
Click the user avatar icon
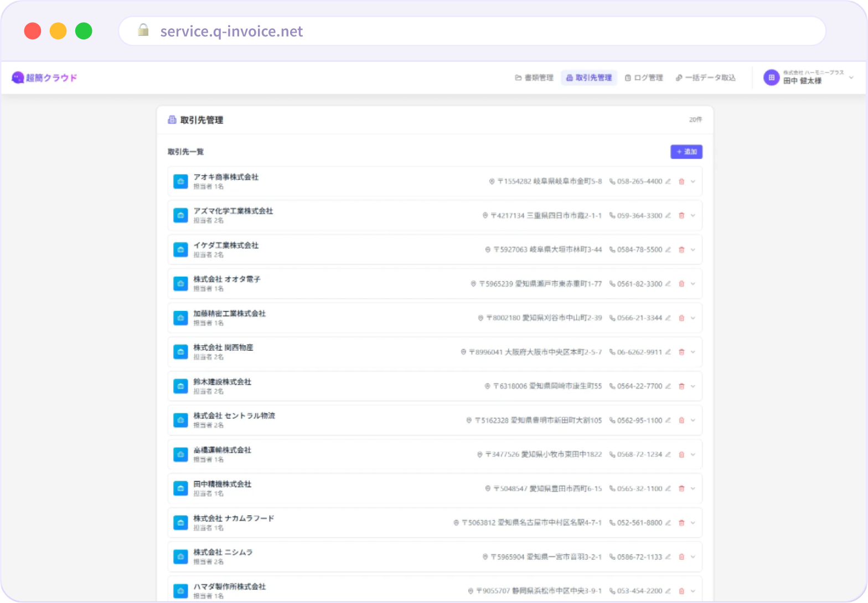pos(771,77)
